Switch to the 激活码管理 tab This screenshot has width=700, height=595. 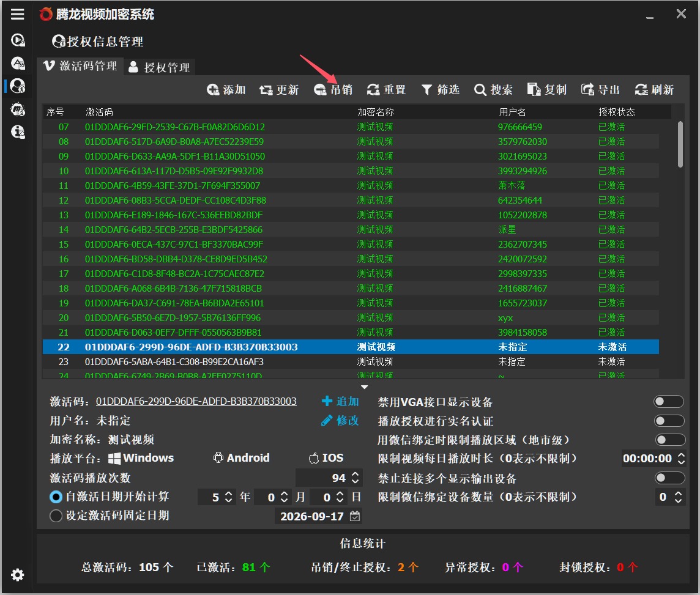80,66
